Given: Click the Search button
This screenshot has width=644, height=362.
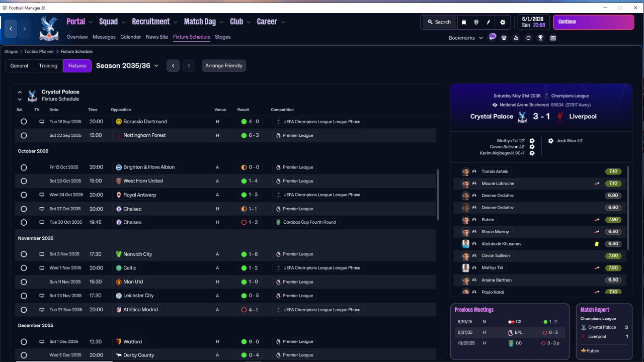Looking at the screenshot, I should coord(439,22).
